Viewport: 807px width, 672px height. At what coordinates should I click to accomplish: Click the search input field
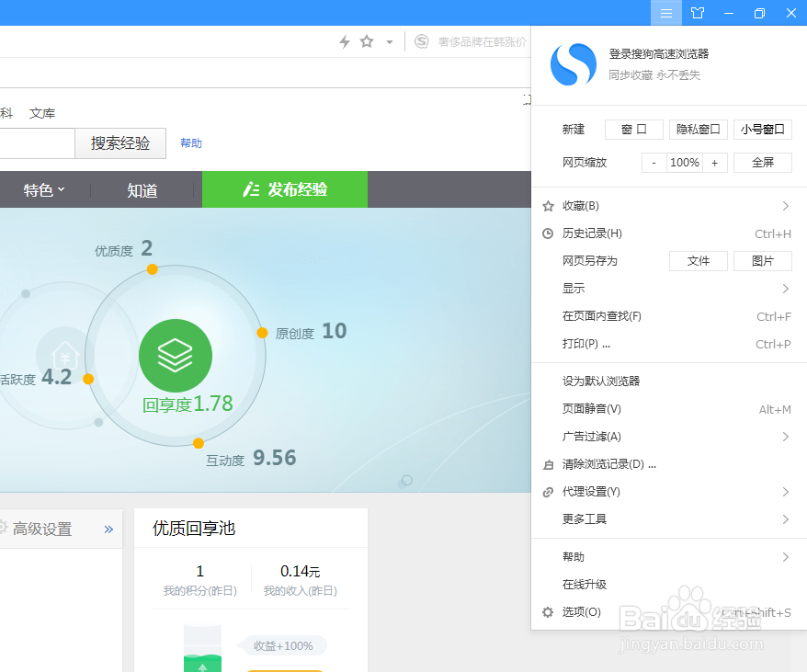[x=37, y=143]
